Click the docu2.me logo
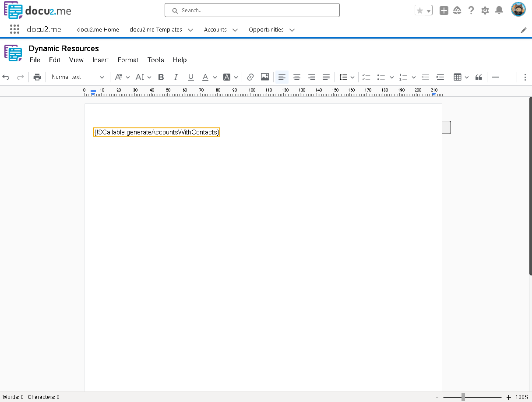Image resolution: width=532 pixels, height=402 pixels. click(38, 11)
